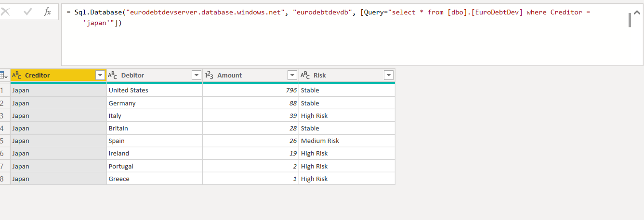
Task: Change the 123 data type icon of Amount
Action: (x=209, y=75)
